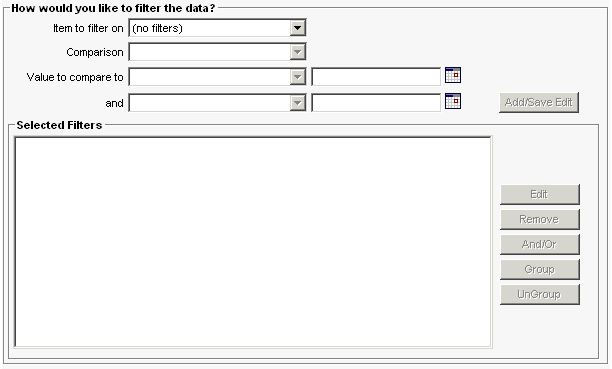This screenshot has height=369, width=612.
Task: Click the Edit button
Action: [x=540, y=194]
